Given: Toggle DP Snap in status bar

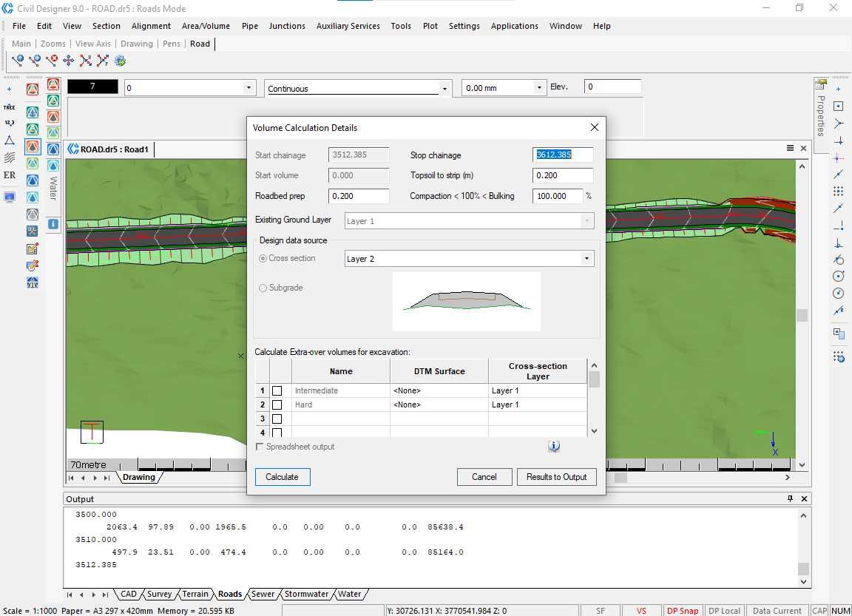Looking at the screenshot, I should click(x=683, y=611).
